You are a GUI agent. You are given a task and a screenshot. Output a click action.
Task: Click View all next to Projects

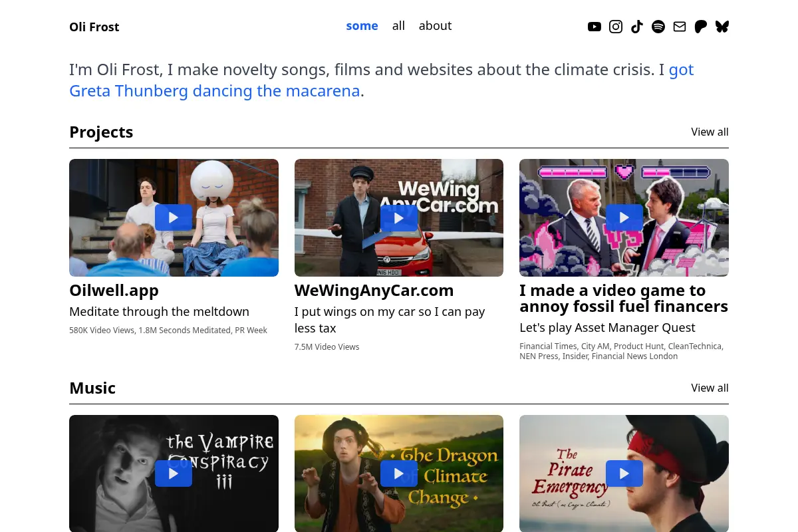click(710, 132)
